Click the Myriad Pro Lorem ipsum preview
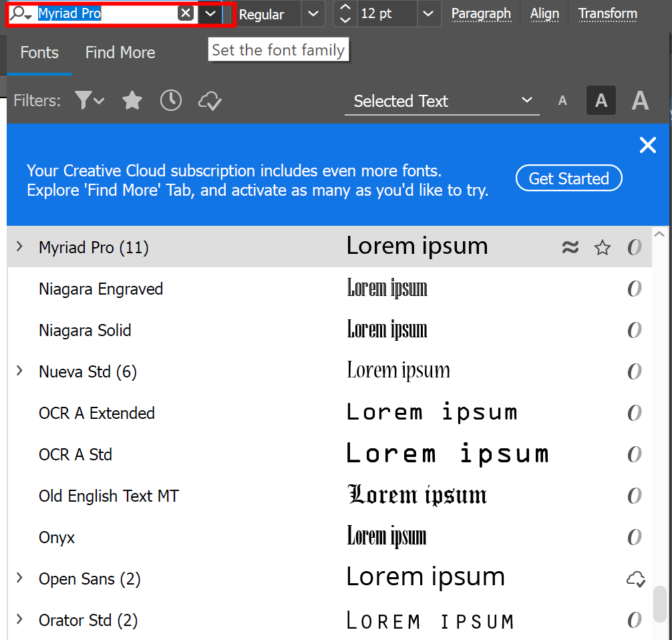This screenshot has width=672, height=640. click(417, 247)
